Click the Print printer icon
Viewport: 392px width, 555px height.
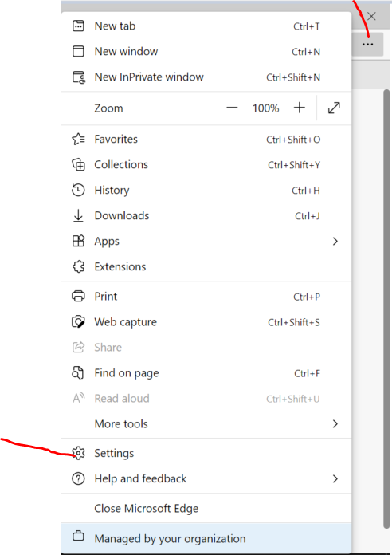pos(78,297)
